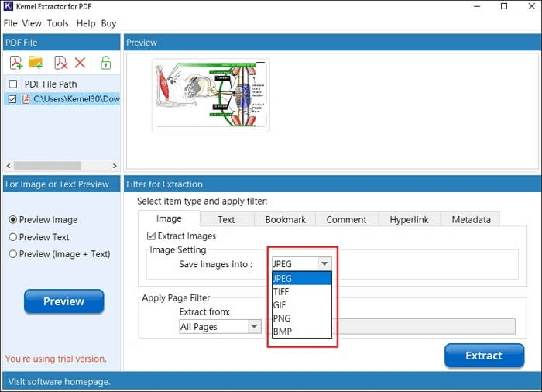Open the Buy menu

108,23
